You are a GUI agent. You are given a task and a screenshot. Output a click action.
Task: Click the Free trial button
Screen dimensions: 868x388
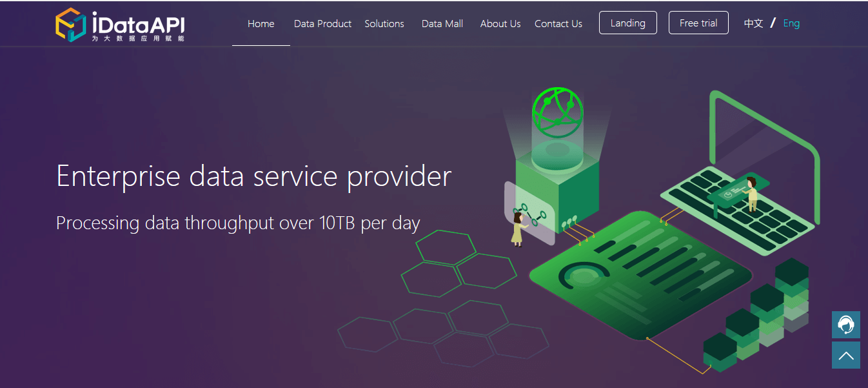(x=698, y=23)
